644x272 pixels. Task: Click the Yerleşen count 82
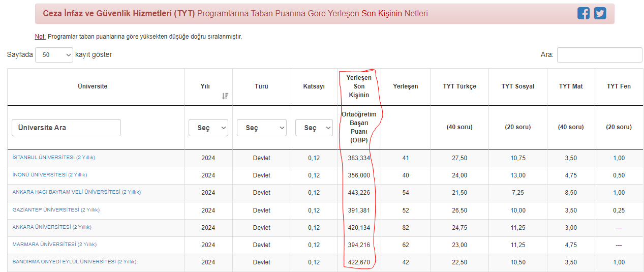[x=405, y=227]
